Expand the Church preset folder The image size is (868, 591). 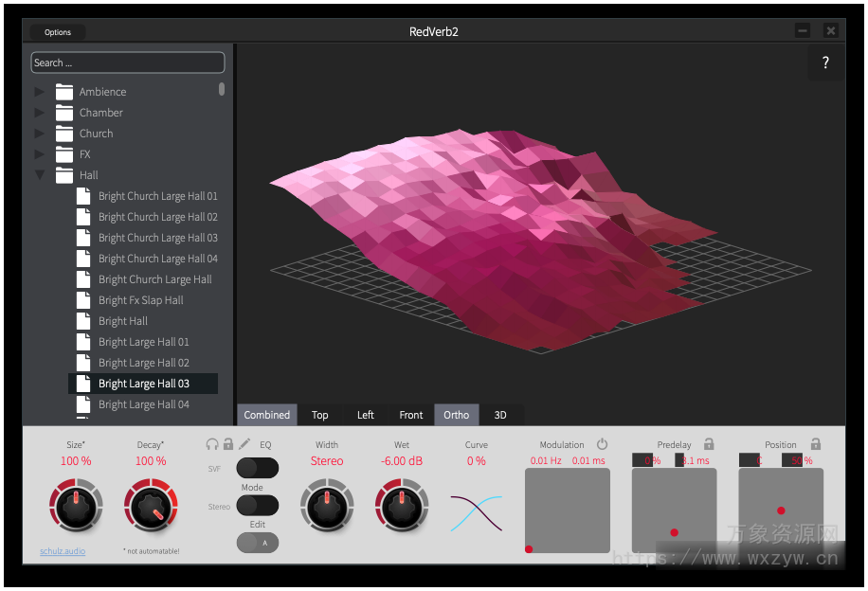coord(39,133)
